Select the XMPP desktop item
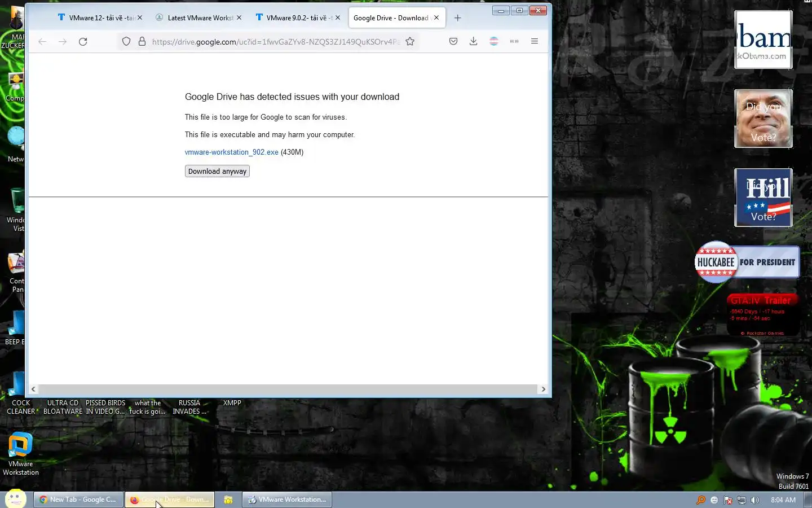Image resolution: width=812 pixels, height=508 pixels. click(232, 403)
